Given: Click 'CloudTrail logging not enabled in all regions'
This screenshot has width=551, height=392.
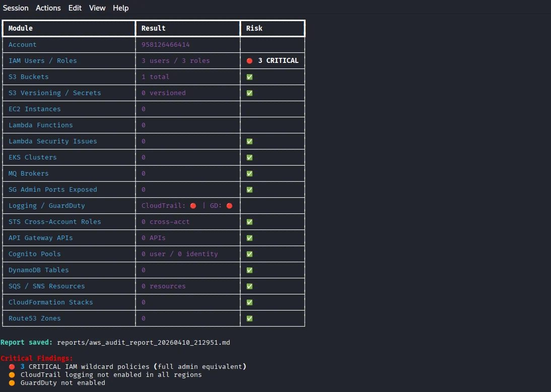Looking at the screenshot, I should pos(111,375).
